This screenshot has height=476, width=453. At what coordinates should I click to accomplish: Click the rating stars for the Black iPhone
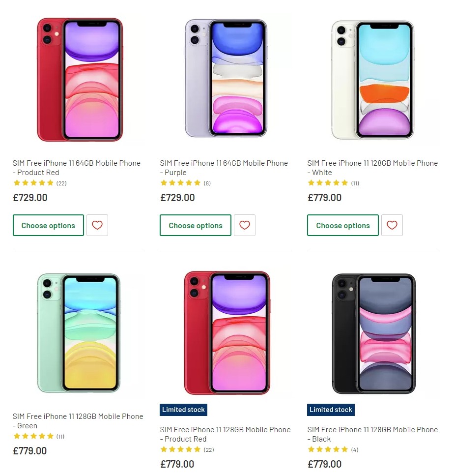[x=328, y=449]
